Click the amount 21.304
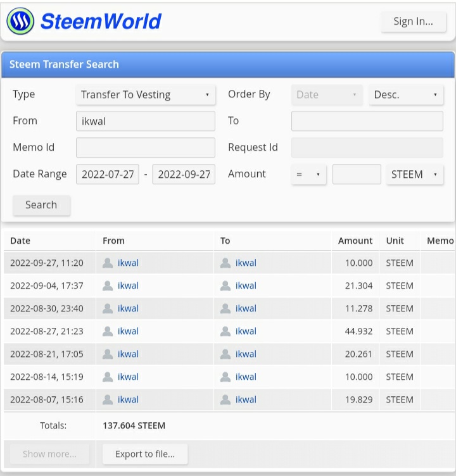This screenshot has width=456, height=476. click(359, 285)
